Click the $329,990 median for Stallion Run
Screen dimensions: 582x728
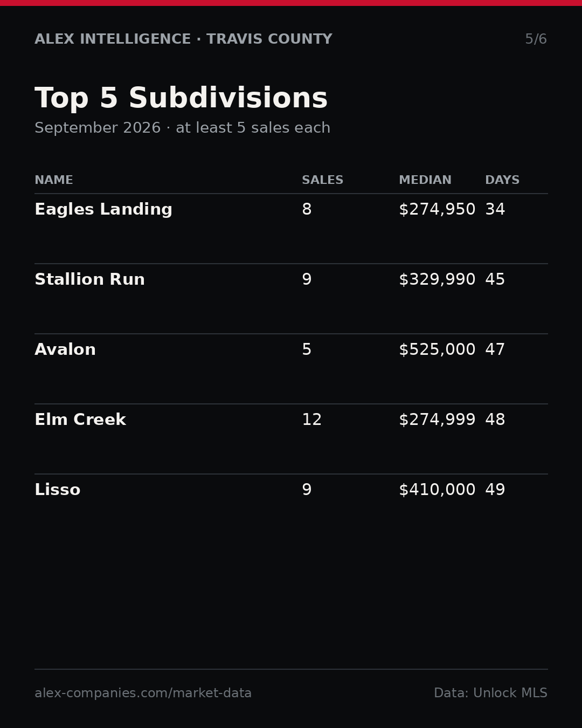click(437, 280)
